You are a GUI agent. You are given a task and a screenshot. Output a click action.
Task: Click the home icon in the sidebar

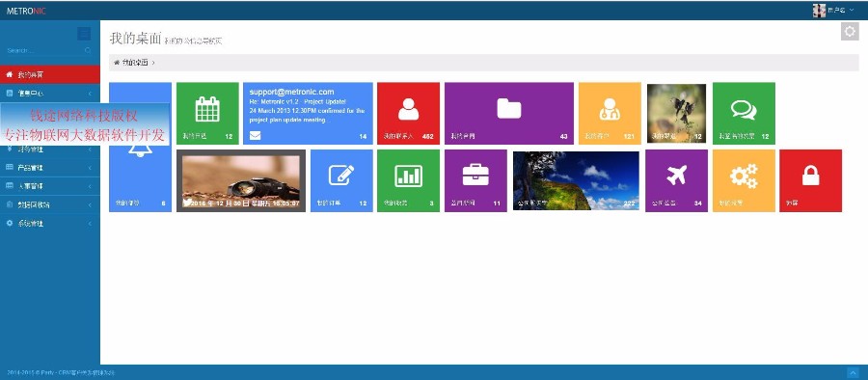click(x=10, y=74)
